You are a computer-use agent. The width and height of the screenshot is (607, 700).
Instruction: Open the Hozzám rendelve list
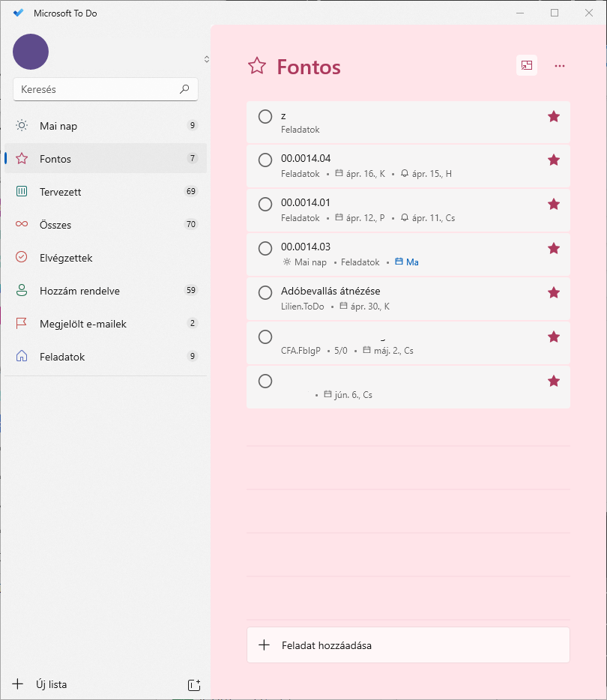click(79, 291)
